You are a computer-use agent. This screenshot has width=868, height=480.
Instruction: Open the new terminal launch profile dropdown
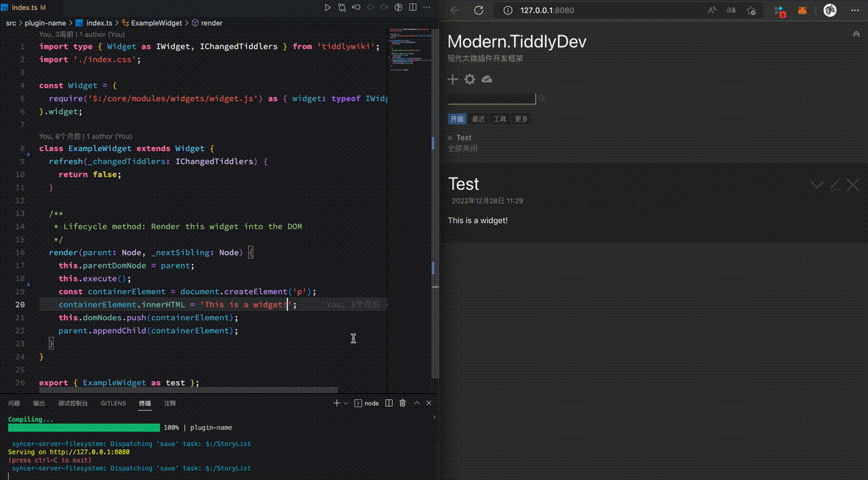pyautogui.click(x=346, y=403)
